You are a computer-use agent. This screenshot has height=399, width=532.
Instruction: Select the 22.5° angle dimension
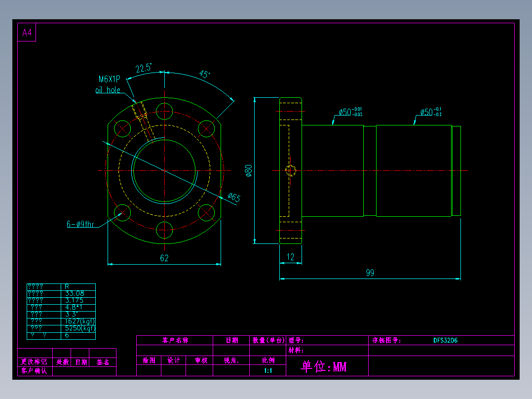click(144, 68)
